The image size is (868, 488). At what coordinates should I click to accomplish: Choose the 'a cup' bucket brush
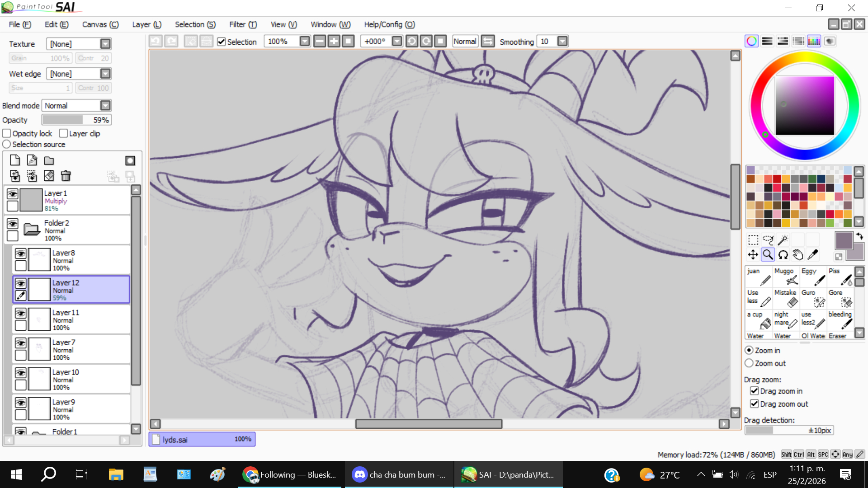(x=759, y=319)
